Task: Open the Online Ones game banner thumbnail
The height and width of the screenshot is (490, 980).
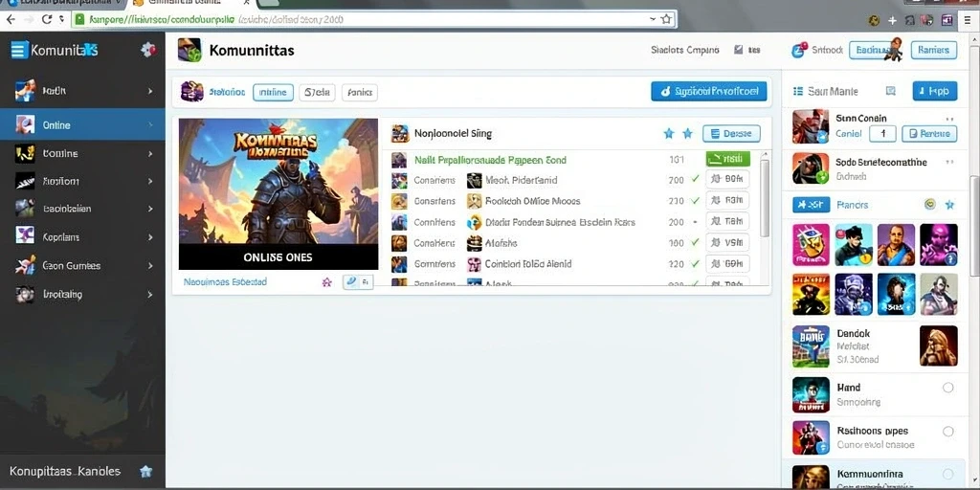Action: 278,193
